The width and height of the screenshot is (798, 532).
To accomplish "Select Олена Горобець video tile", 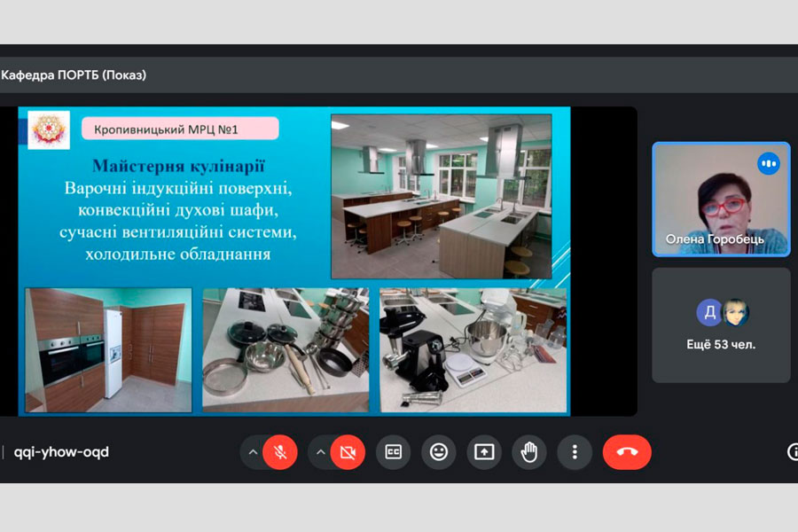I will [x=721, y=199].
